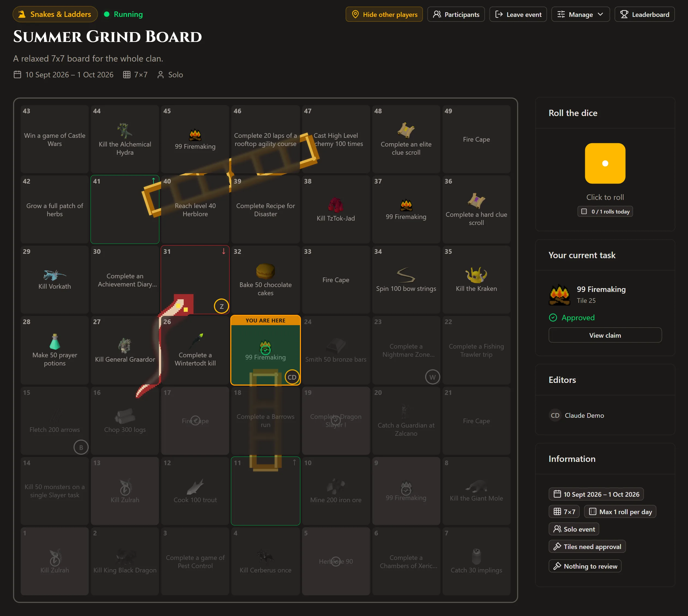Image resolution: width=688 pixels, height=616 pixels.
Task: Expand the Manage dropdown menu
Action: pos(580,14)
